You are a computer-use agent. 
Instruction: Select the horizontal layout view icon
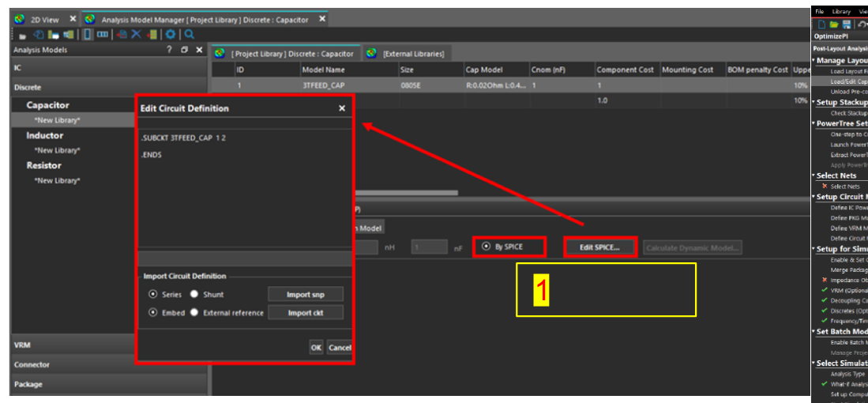[103, 35]
